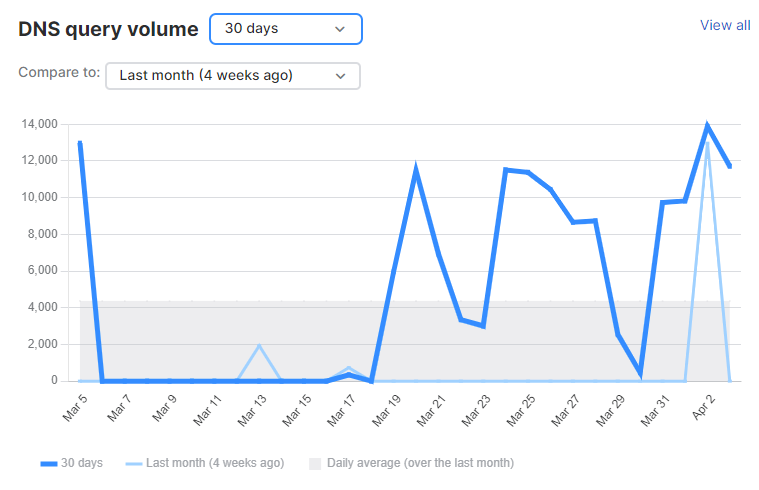Screen dimensions: 759x490
Task: Expand the Compare to dropdown
Action: tap(232, 76)
